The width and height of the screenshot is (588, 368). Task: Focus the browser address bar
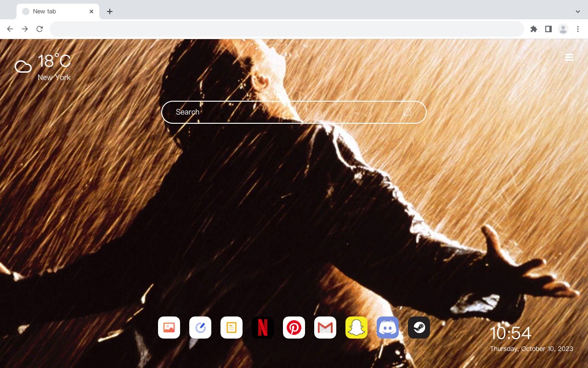(287, 29)
